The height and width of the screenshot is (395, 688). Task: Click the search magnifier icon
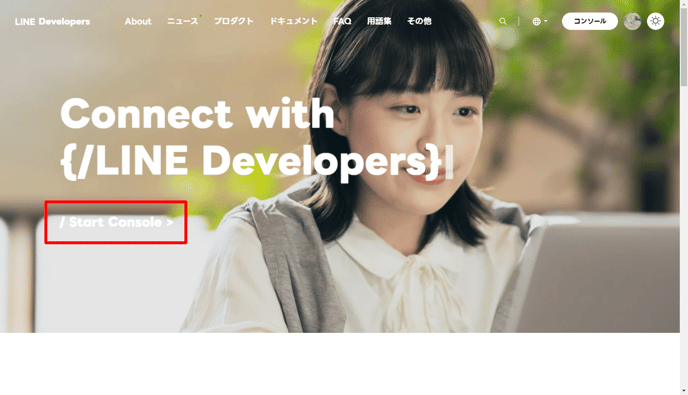click(503, 21)
